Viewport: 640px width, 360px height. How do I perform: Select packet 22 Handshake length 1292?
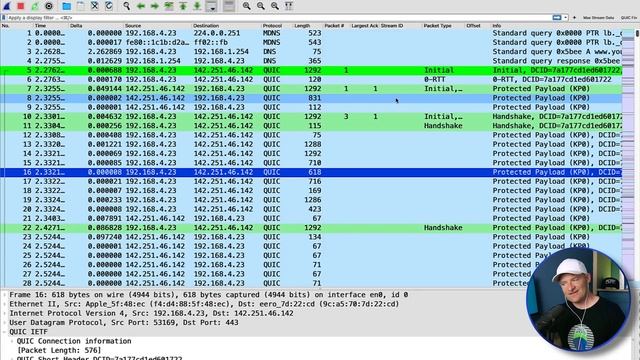(311, 228)
